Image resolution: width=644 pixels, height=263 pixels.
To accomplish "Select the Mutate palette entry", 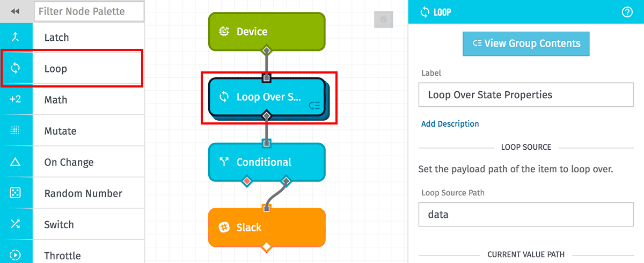I will point(89,131).
